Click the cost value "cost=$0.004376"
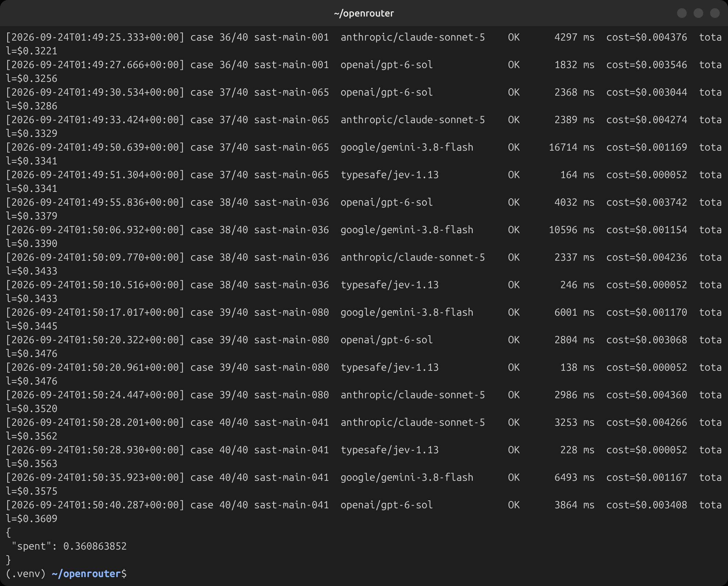Image resolution: width=728 pixels, height=586 pixels. (646, 37)
